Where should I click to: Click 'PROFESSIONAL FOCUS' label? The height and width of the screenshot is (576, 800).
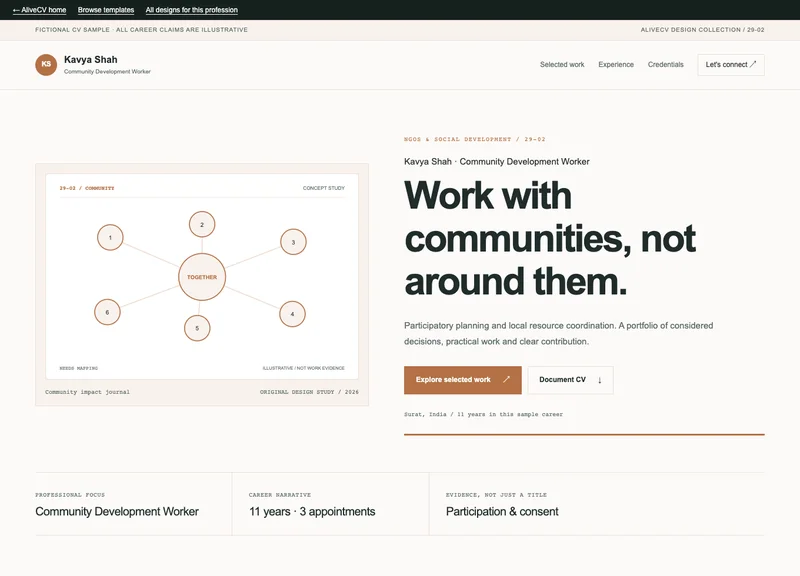(70, 494)
